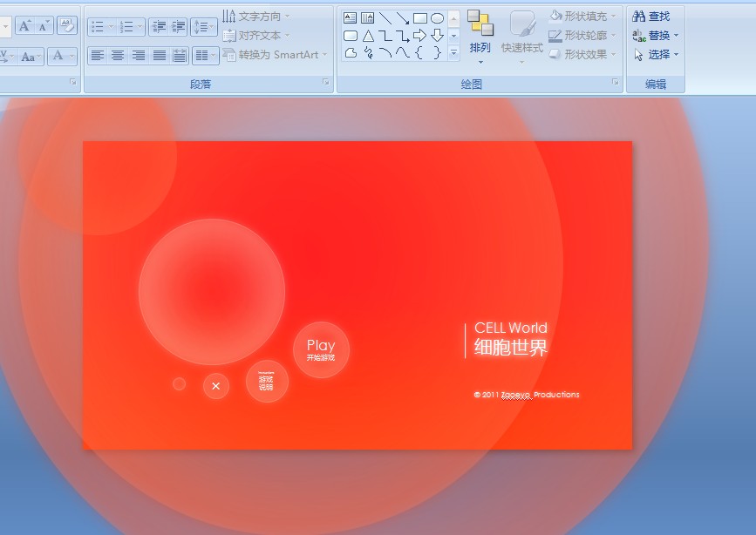Open the font group dialog launcher
Viewport: 756px width, 535px height.
point(73,83)
